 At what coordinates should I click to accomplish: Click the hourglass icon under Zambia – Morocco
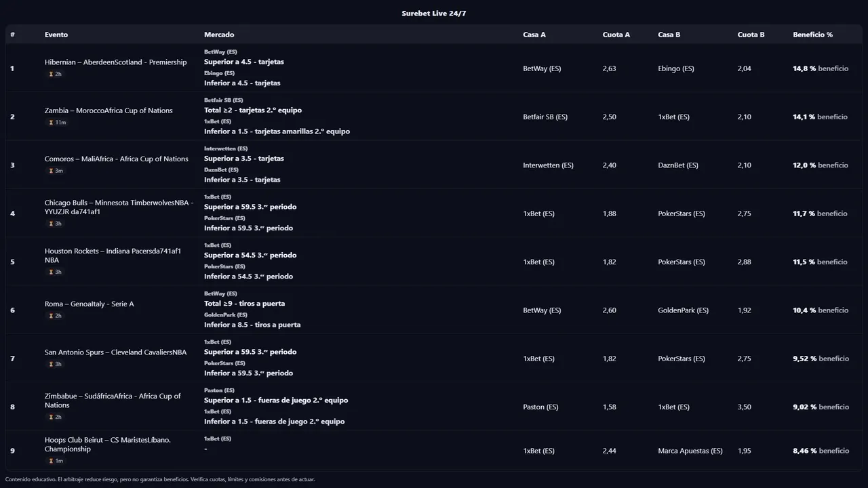tap(51, 123)
